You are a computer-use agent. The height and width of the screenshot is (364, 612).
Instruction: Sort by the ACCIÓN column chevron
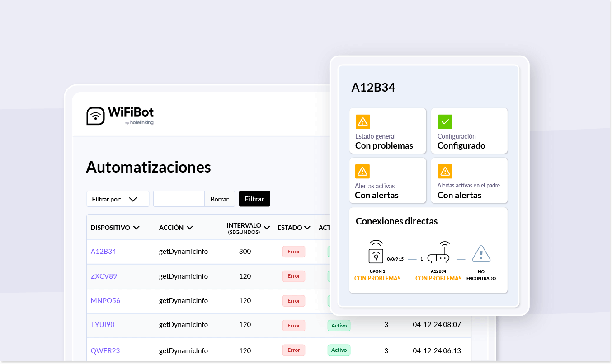click(x=190, y=228)
